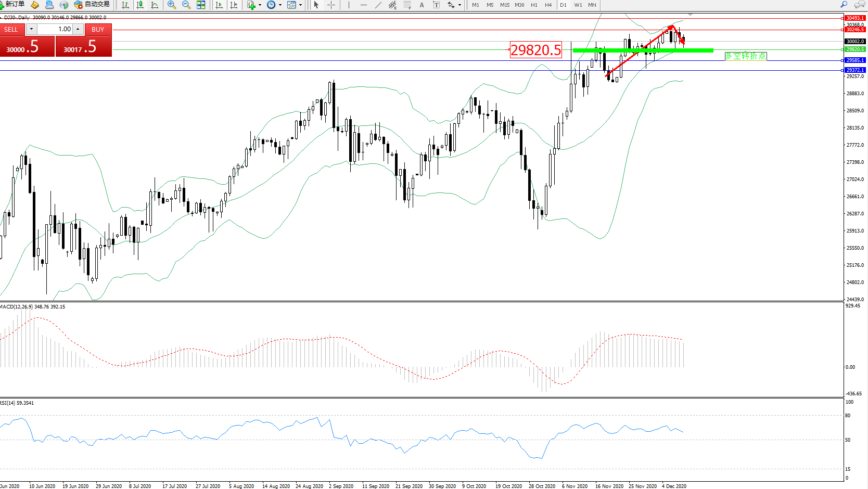Toggle chart shift
The image size is (868, 489).
pyautogui.click(x=234, y=5)
